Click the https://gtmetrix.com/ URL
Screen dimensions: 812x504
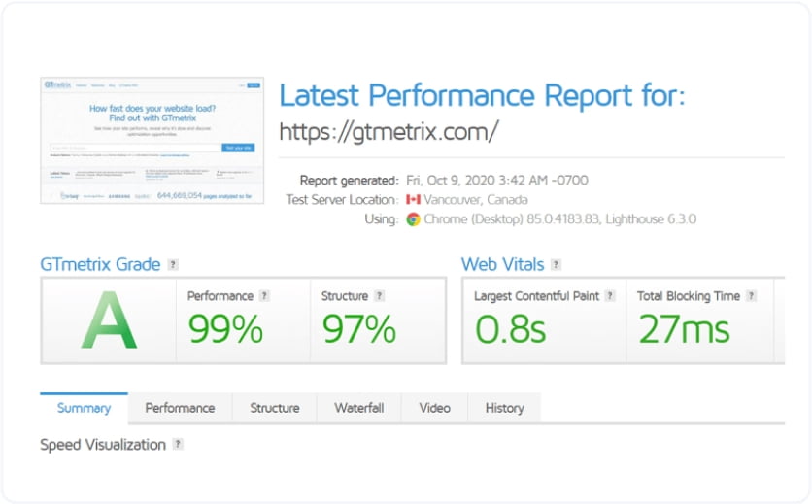click(x=389, y=132)
